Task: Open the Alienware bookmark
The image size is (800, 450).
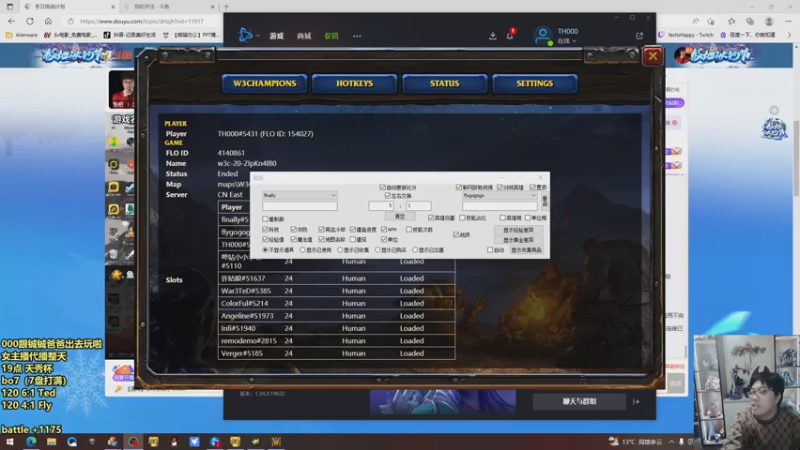Action: [22, 35]
